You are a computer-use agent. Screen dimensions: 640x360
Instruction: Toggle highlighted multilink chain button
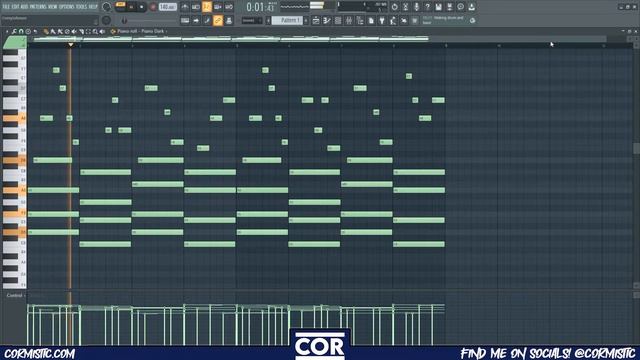click(218, 20)
